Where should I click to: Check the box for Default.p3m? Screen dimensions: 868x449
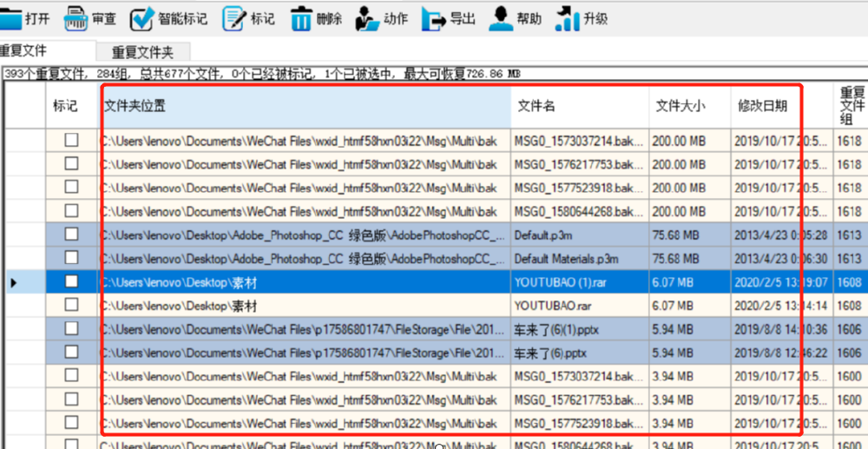pos(71,234)
